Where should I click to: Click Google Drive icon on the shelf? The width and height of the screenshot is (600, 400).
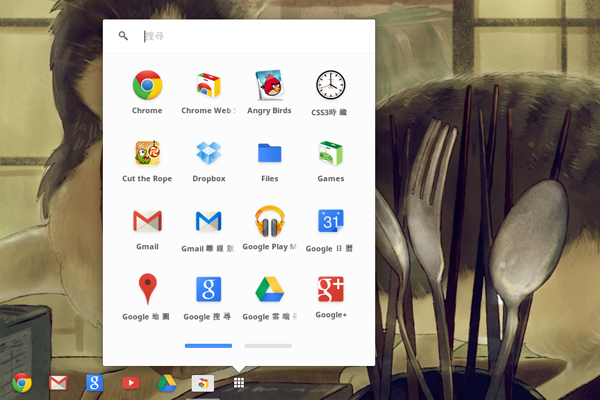coord(167,383)
